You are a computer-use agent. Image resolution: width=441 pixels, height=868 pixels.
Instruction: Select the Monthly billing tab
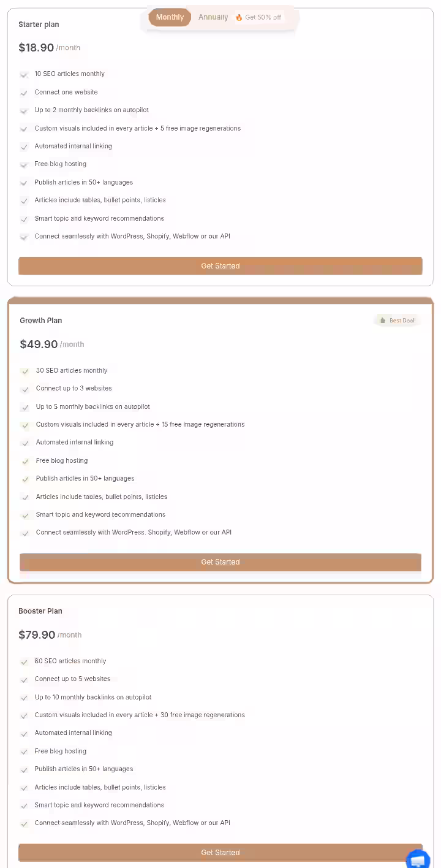(x=170, y=17)
